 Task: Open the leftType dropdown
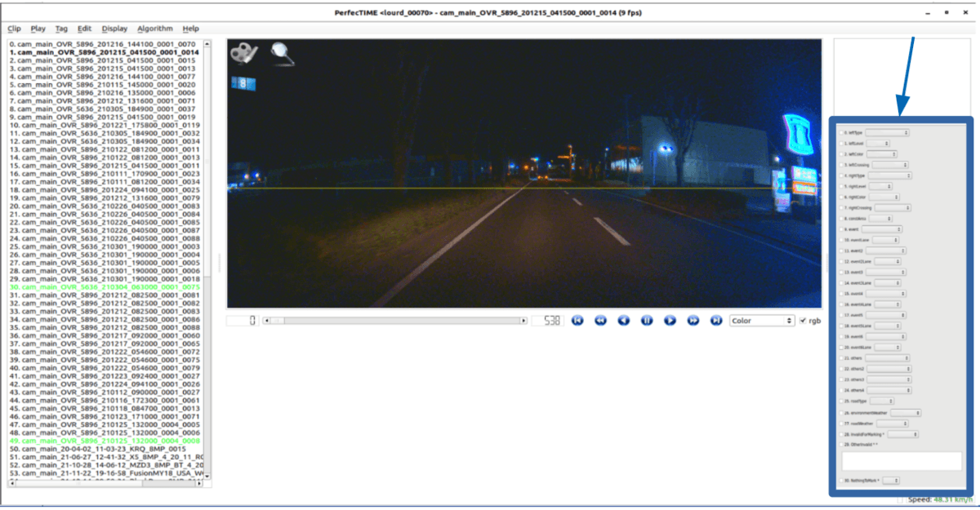888,132
